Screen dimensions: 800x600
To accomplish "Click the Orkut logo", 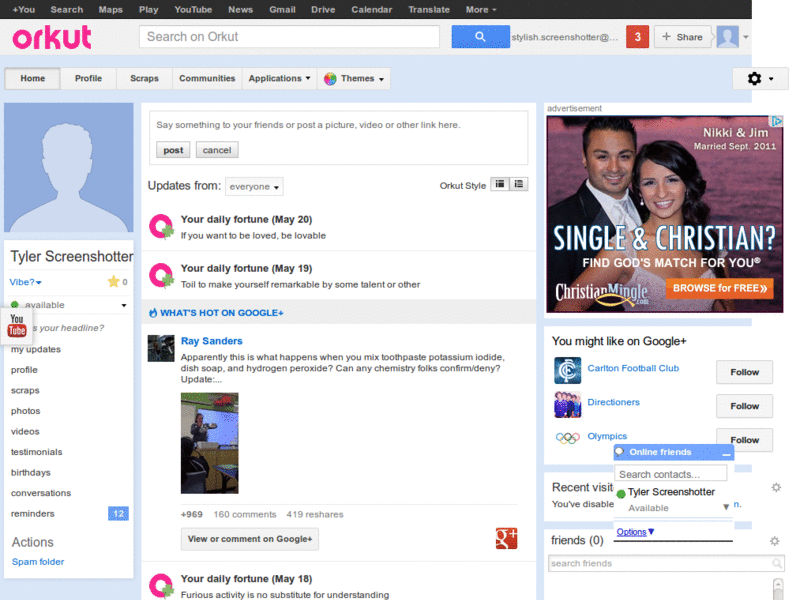I will (52, 37).
